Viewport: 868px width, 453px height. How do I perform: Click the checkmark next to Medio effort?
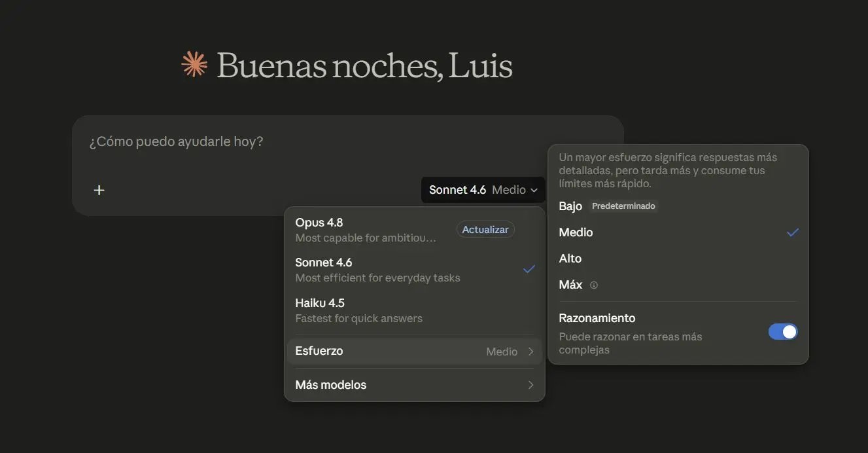[x=793, y=232]
